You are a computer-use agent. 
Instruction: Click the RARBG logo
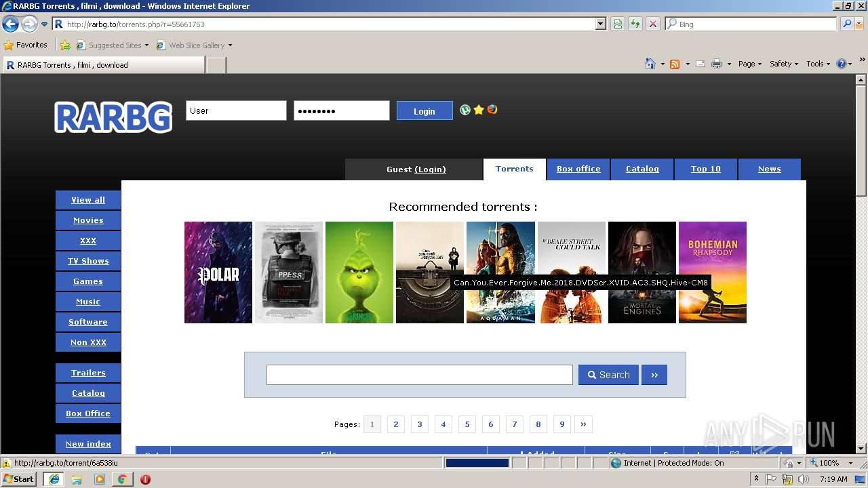113,117
